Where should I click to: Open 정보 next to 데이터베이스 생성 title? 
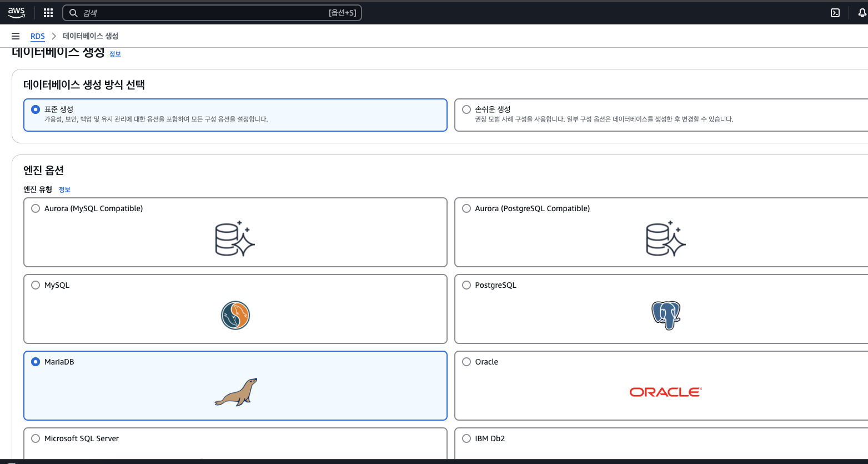(115, 54)
